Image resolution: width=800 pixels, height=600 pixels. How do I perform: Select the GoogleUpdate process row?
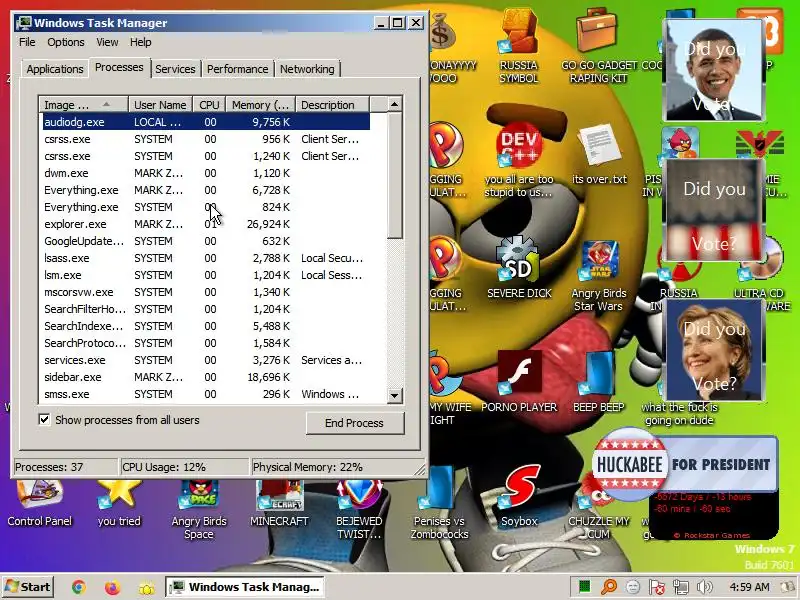tap(206, 241)
